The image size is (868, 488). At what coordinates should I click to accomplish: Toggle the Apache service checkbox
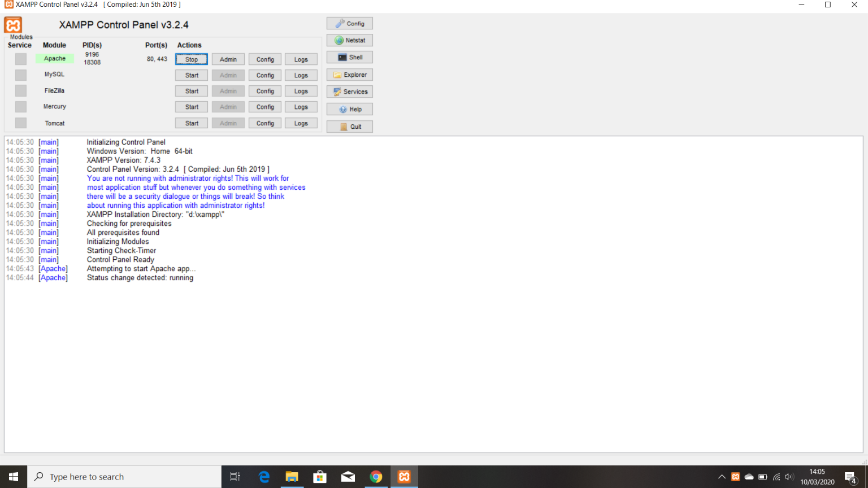pyautogui.click(x=21, y=59)
